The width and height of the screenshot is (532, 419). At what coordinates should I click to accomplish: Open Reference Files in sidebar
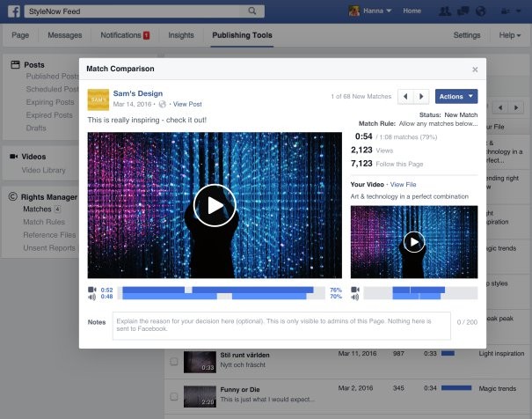pos(49,235)
